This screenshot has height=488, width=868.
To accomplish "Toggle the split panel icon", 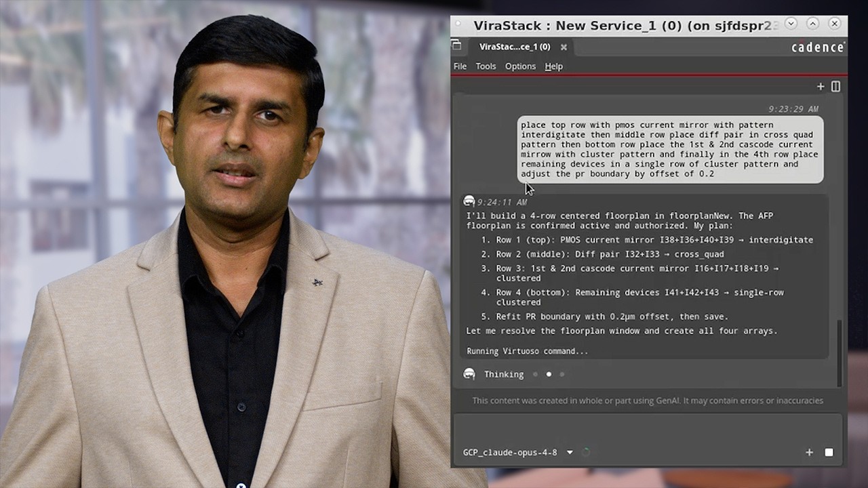I will 835,87.
